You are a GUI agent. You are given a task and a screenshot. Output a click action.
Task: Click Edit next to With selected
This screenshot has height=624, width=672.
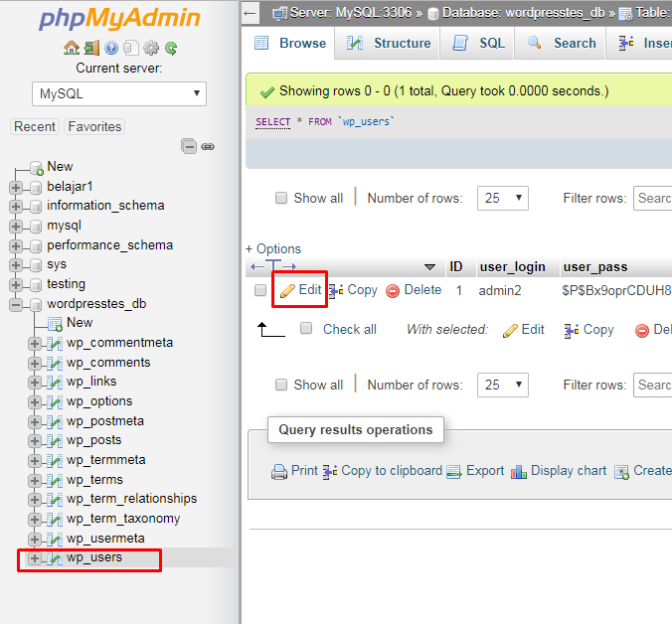pos(523,330)
